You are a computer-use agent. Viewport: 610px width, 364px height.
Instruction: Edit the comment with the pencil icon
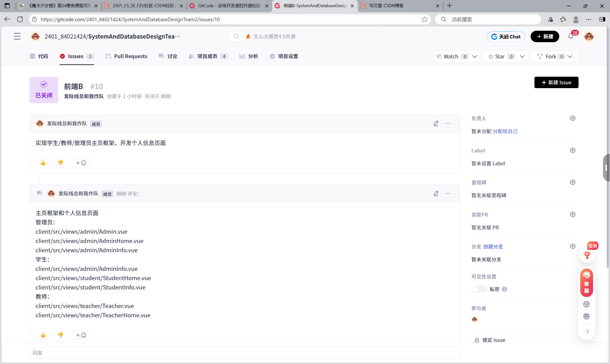click(x=436, y=193)
